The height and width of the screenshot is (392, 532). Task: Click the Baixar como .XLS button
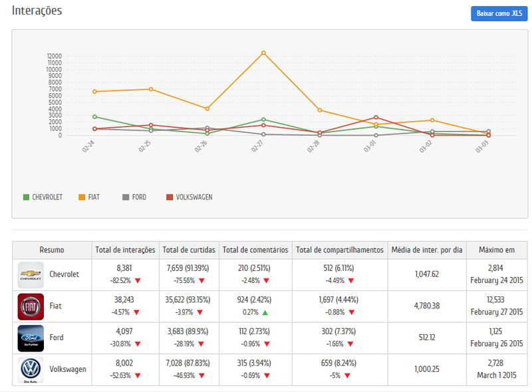(x=499, y=14)
